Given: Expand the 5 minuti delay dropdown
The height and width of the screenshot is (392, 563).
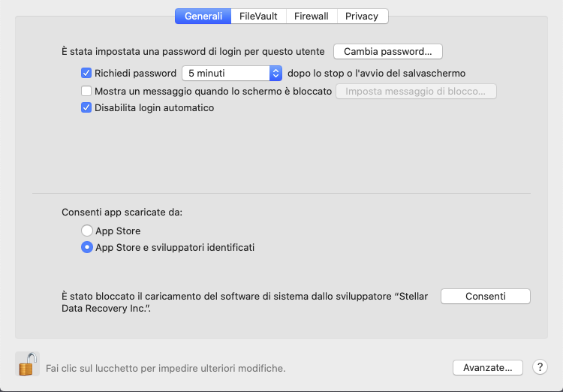Looking at the screenshot, I should click(232, 73).
